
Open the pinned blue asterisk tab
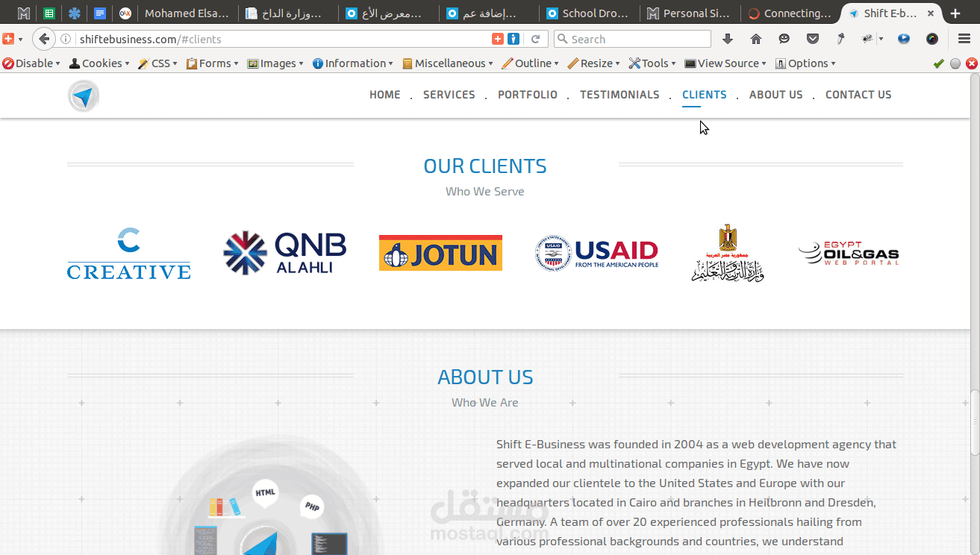pos(75,13)
